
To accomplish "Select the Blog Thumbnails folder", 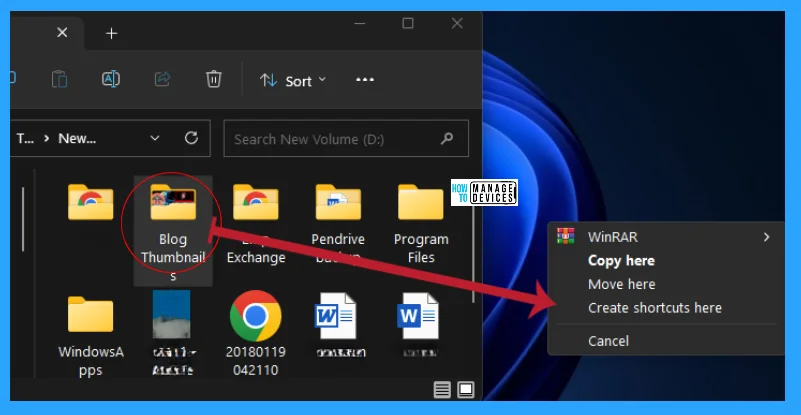I will point(173,230).
